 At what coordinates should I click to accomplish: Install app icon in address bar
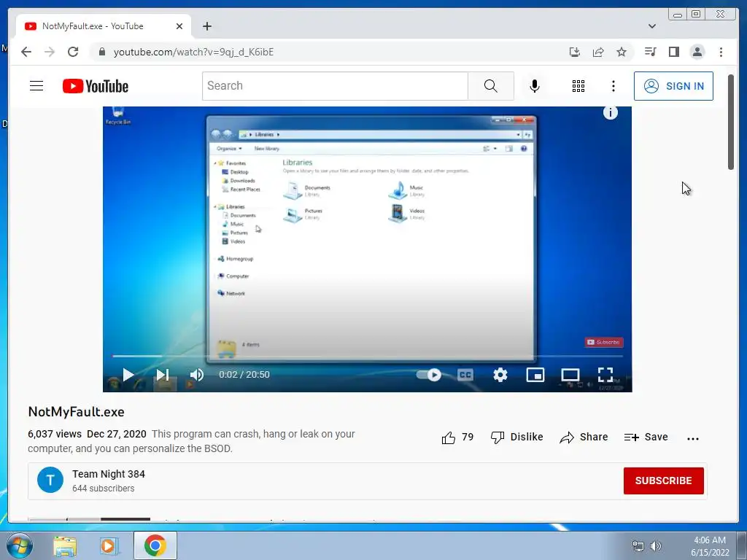pos(575,52)
